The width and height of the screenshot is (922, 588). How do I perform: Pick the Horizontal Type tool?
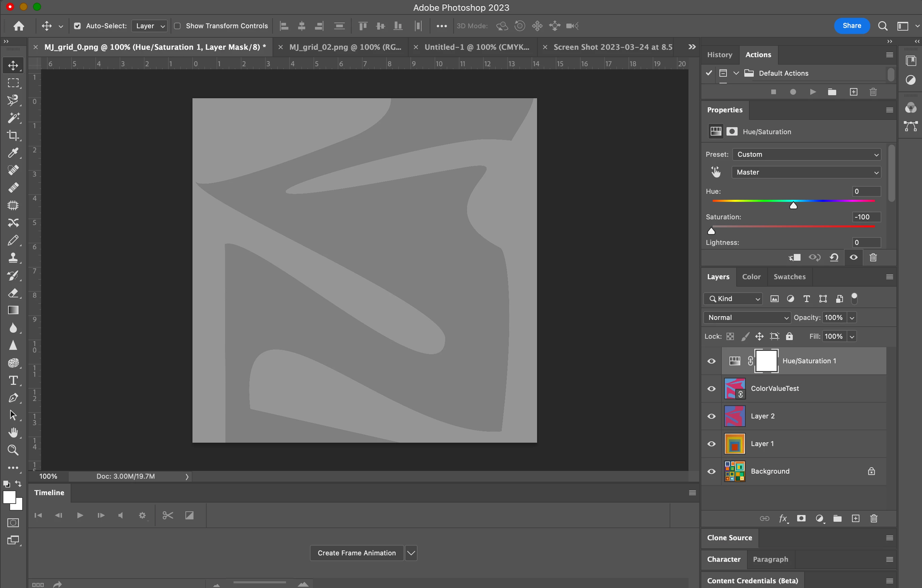pos(13,380)
